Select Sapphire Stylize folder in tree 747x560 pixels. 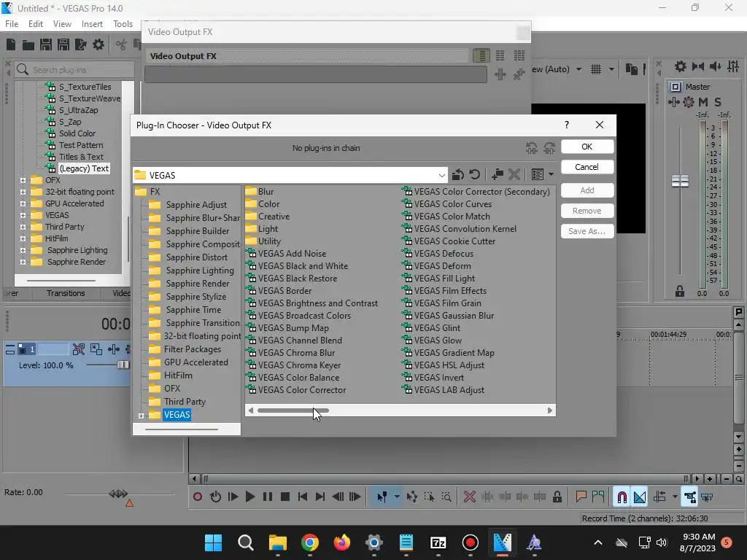(x=196, y=297)
